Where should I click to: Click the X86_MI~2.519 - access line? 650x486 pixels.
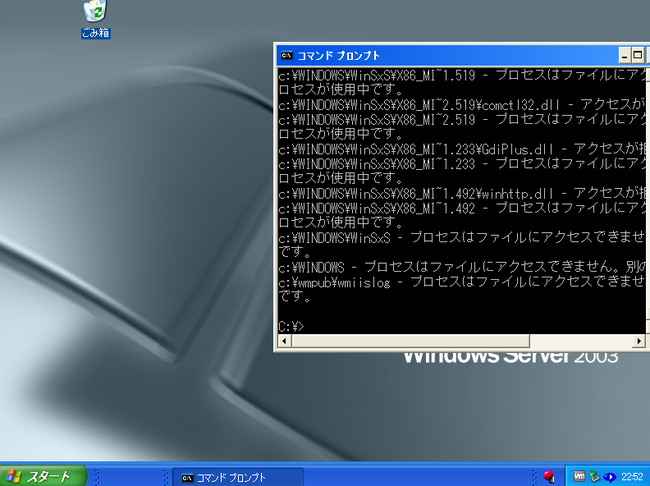[462, 119]
